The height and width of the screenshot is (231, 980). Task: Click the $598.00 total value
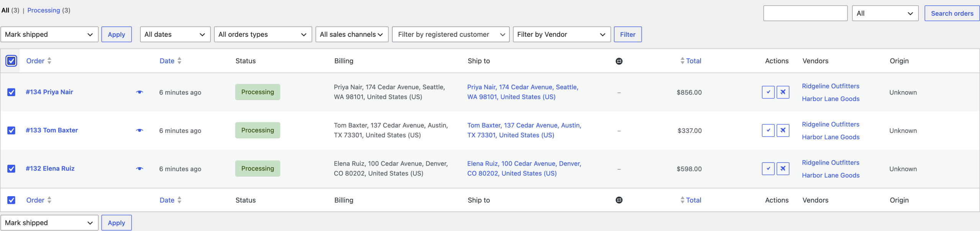689,169
